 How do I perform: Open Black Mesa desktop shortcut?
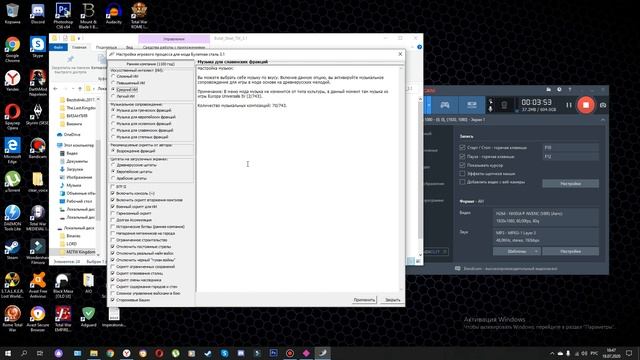click(x=63, y=285)
